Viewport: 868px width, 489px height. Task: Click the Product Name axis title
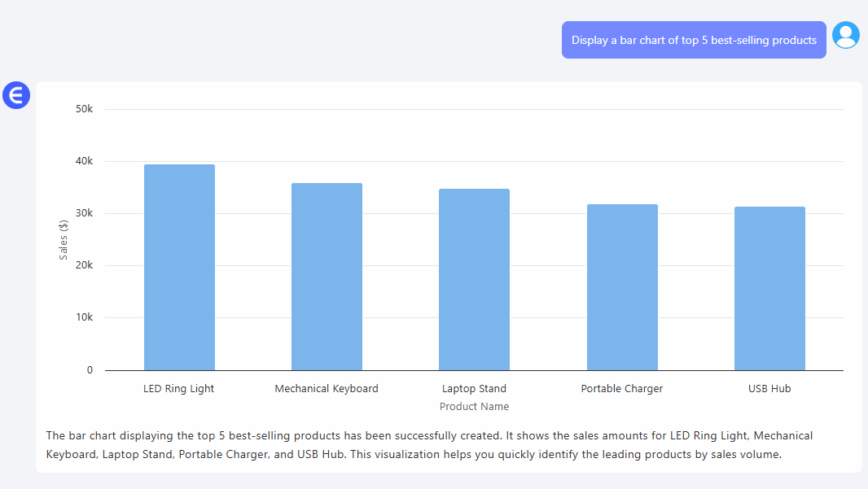(x=474, y=407)
